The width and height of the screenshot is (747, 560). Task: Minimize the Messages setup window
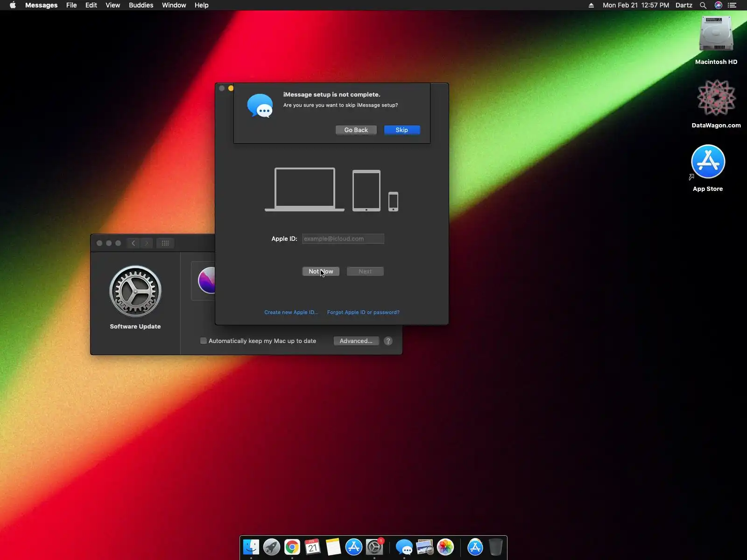231,88
